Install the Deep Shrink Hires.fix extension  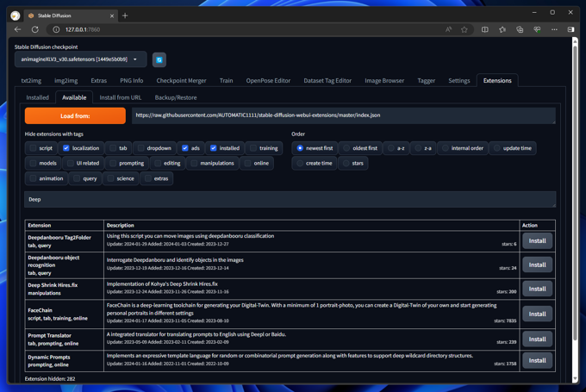(537, 289)
